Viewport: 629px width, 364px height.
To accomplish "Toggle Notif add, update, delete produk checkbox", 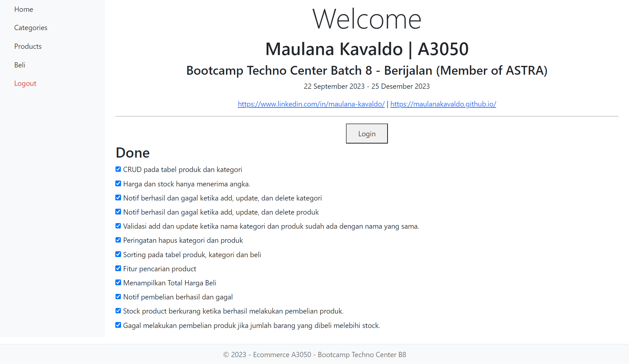I will pyautogui.click(x=118, y=212).
